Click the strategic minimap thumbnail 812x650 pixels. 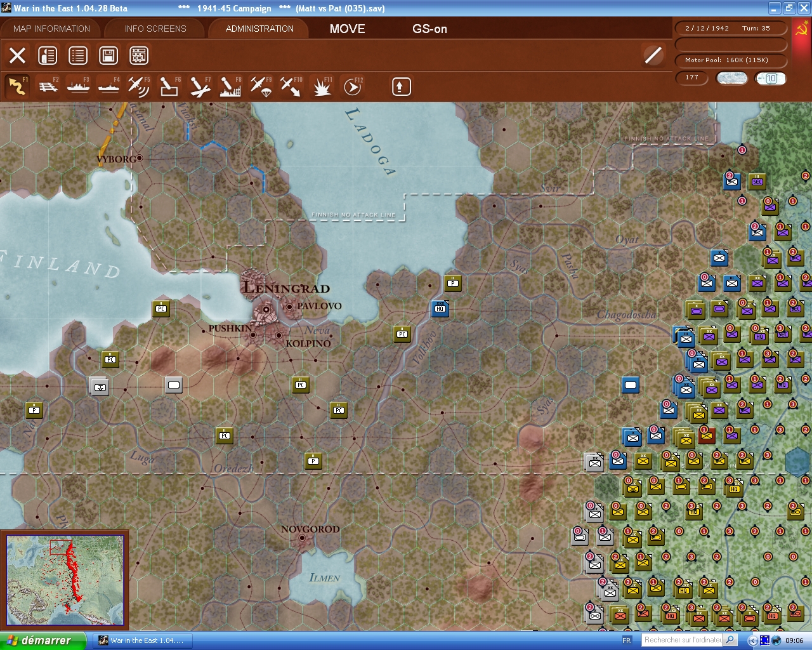65,580
